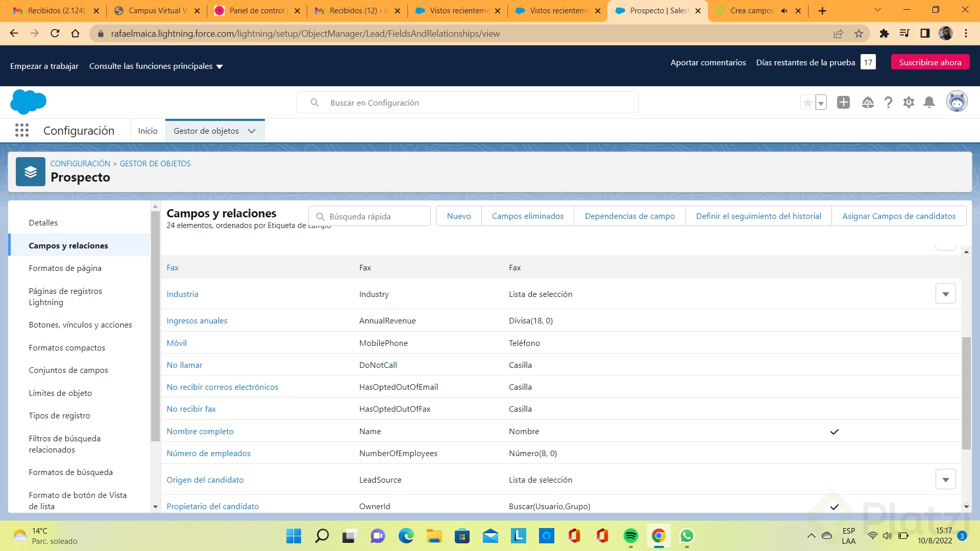This screenshot has width=980, height=551.
Task: Open the notifications bell
Action: [929, 103]
